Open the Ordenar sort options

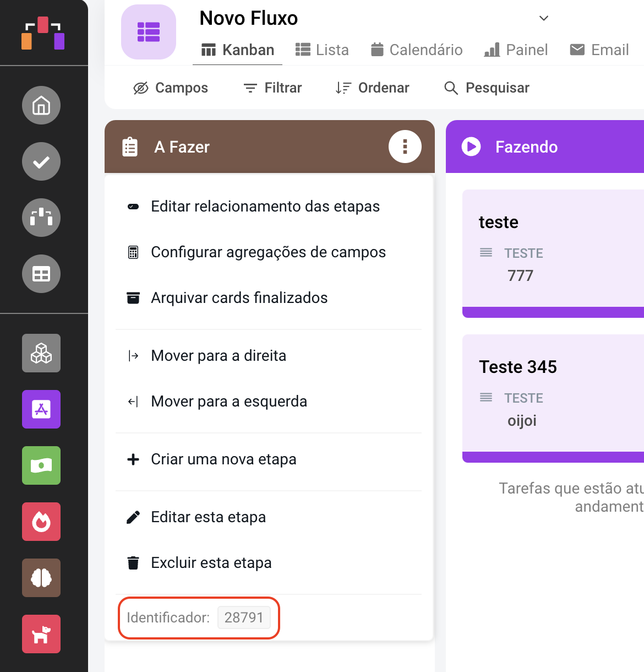373,88
